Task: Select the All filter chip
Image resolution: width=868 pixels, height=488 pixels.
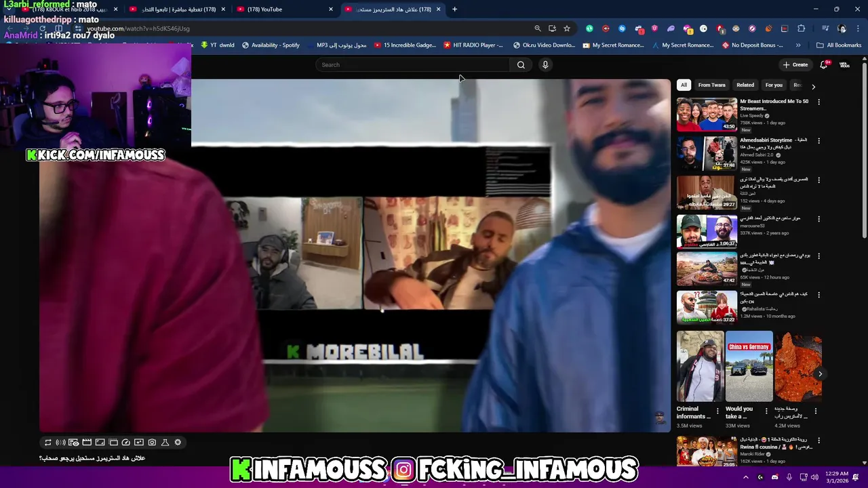Action: tap(684, 85)
